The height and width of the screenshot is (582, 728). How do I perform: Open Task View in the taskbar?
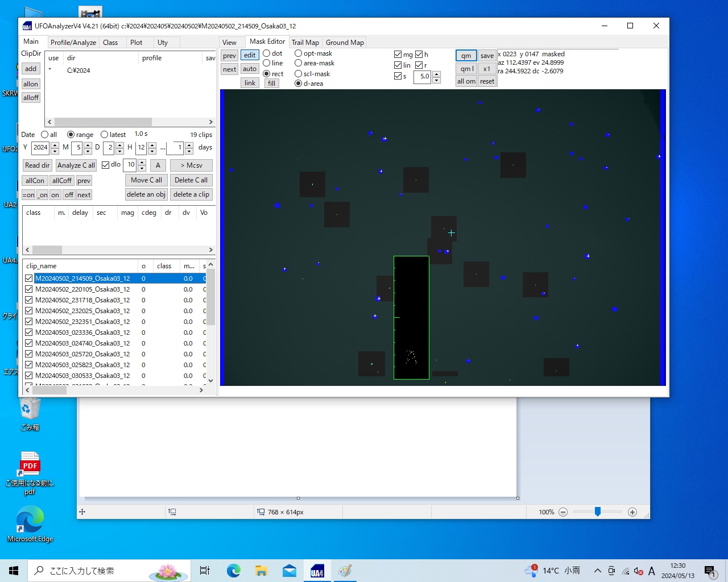point(205,571)
